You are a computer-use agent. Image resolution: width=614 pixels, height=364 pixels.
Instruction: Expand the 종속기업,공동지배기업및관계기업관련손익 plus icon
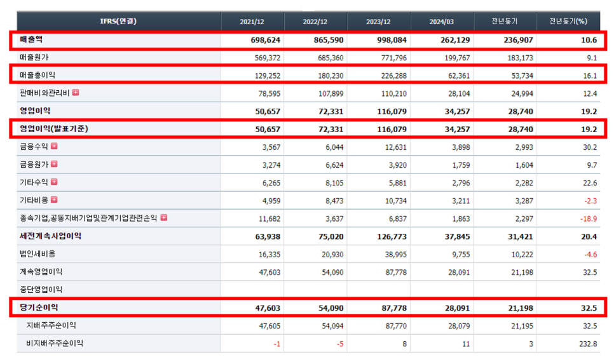[x=164, y=218]
